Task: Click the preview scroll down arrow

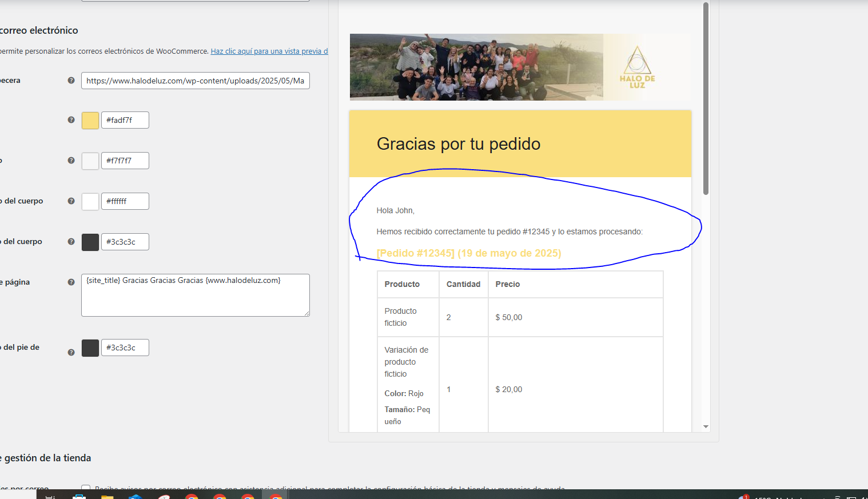Action: [706, 426]
